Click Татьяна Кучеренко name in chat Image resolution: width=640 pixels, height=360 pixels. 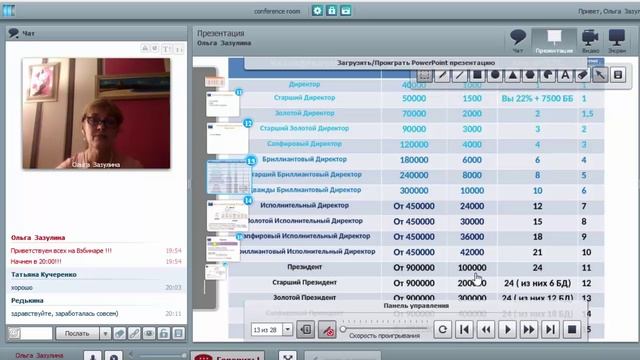pyautogui.click(x=44, y=275)
